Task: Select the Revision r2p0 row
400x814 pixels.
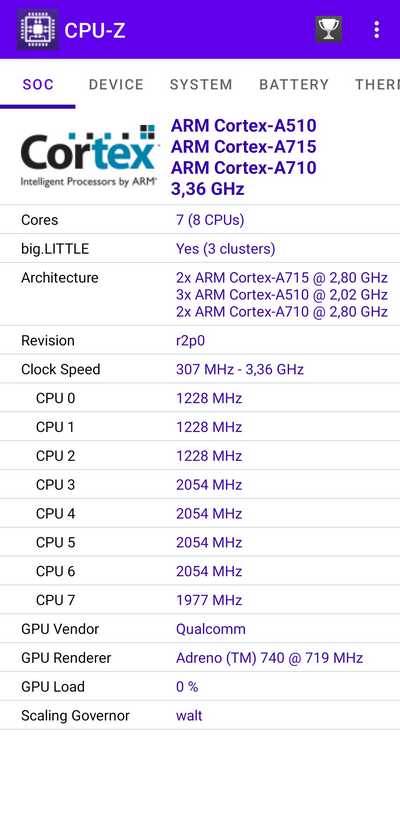Action: (200, 341)
